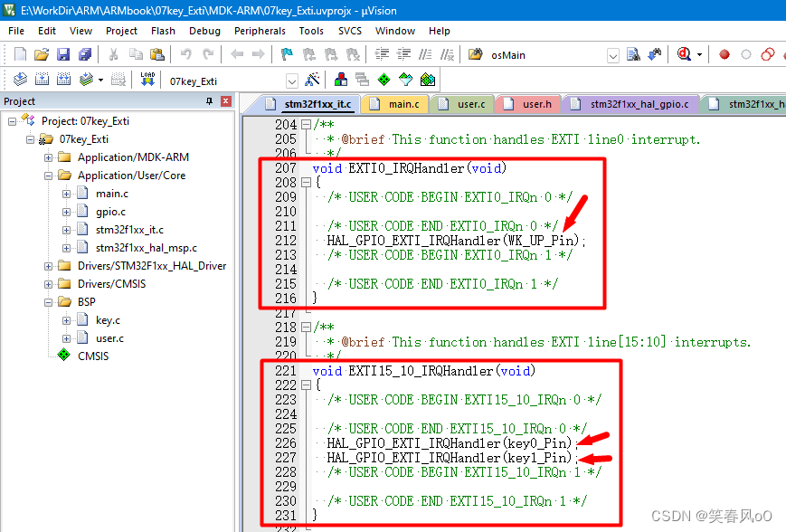Start or stop debug session icon
This screenshot has width=786, height=532.
click(x=684, y=54)
